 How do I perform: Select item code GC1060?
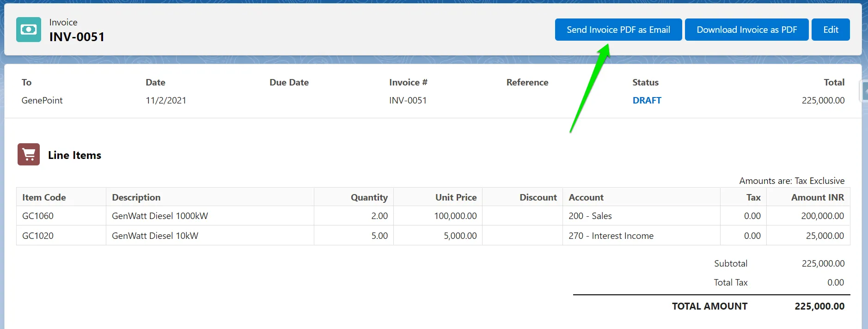pos(38,216)
